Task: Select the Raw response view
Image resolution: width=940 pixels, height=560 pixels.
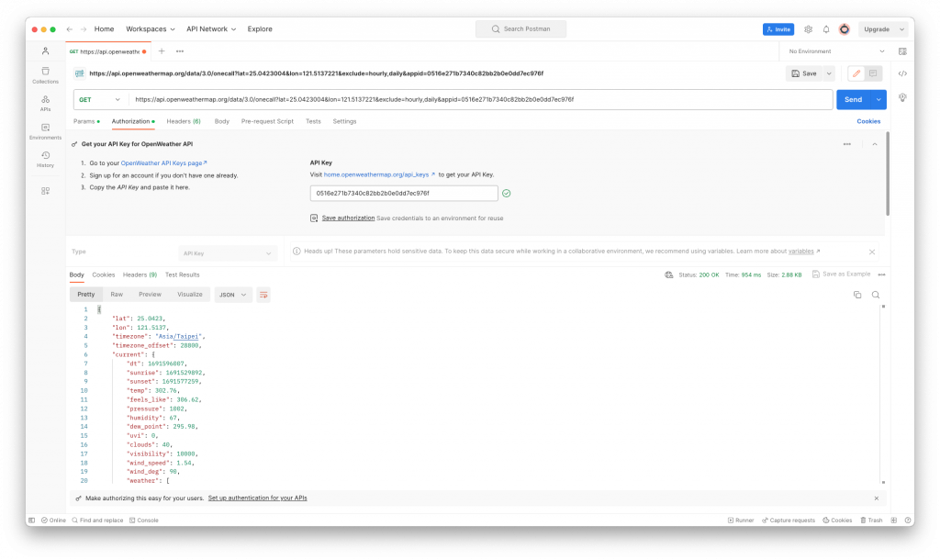Action: [117, 295]
